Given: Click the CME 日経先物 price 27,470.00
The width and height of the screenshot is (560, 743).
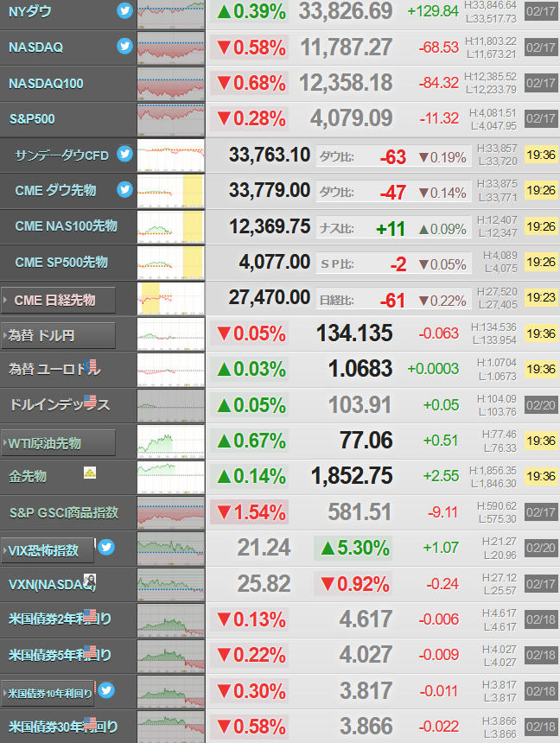Looking at the screenshot, I should [270, 297].
